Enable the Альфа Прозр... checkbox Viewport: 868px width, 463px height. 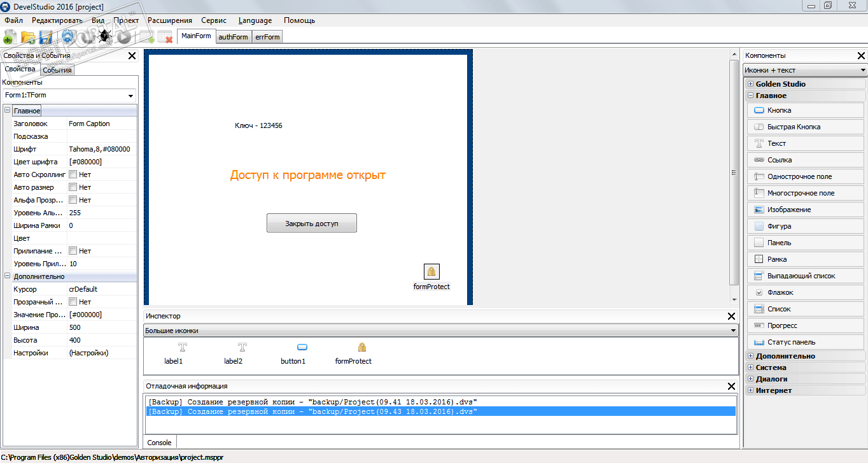coord(73,200)
